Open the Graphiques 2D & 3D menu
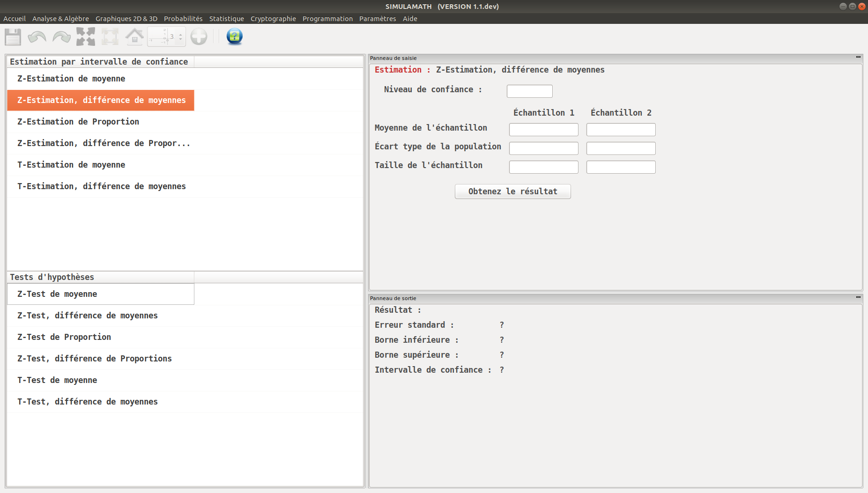This screenshot has height=493, width=868. point(126,19)
